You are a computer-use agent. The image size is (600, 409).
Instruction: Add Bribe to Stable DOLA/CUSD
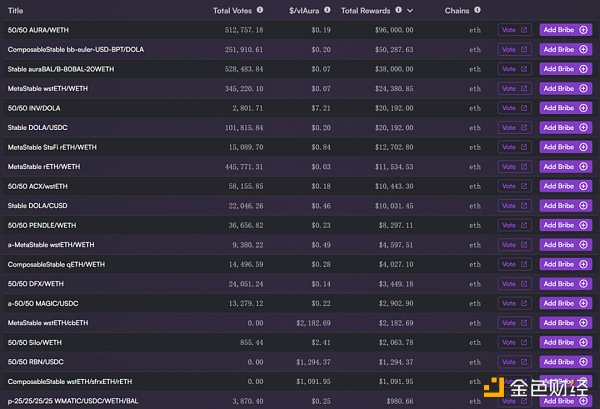tap(566, 205)
